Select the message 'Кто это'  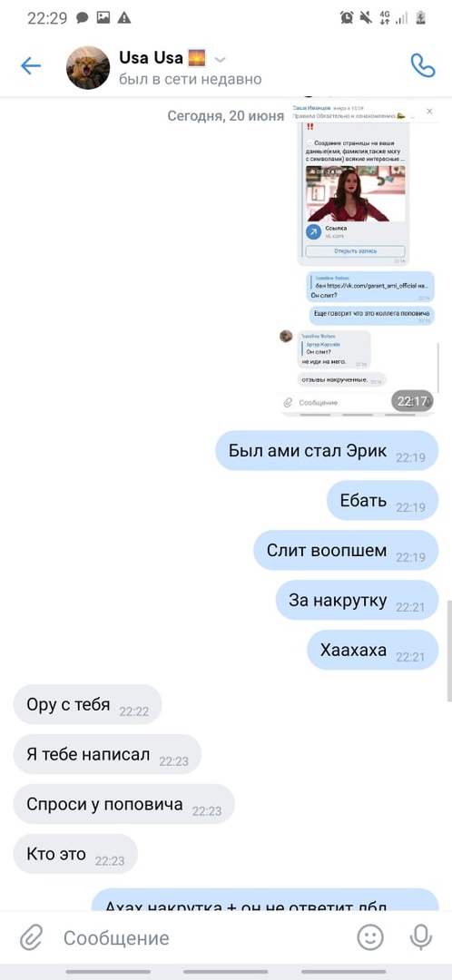click(x=75, y=854)
